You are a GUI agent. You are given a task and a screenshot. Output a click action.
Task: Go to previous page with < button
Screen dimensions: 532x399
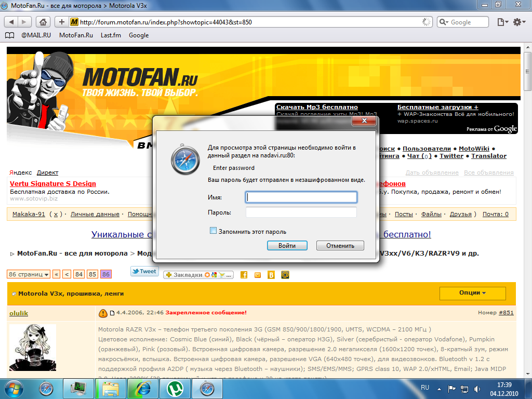pyautogui.click(x=67, y=274)
